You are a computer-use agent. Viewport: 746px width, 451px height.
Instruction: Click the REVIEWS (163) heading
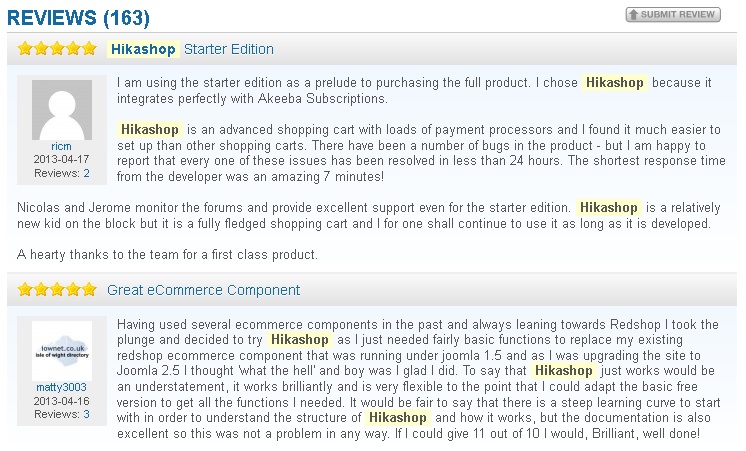pyautogui.click(x=78, y=17)
